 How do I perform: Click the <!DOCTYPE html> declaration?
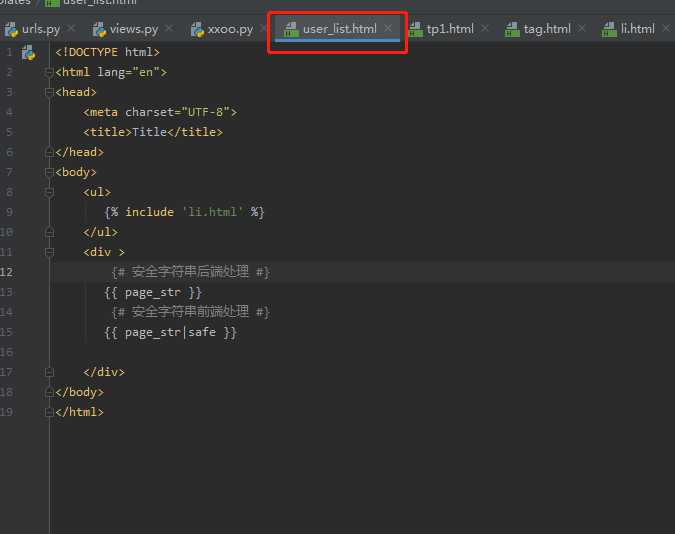pyautogui.click(x=108, y=52)
